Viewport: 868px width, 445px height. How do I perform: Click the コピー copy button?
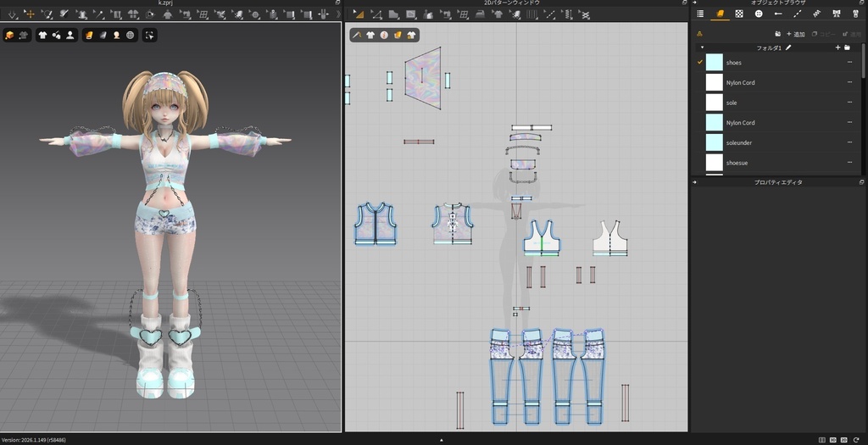tap(823, 34)
